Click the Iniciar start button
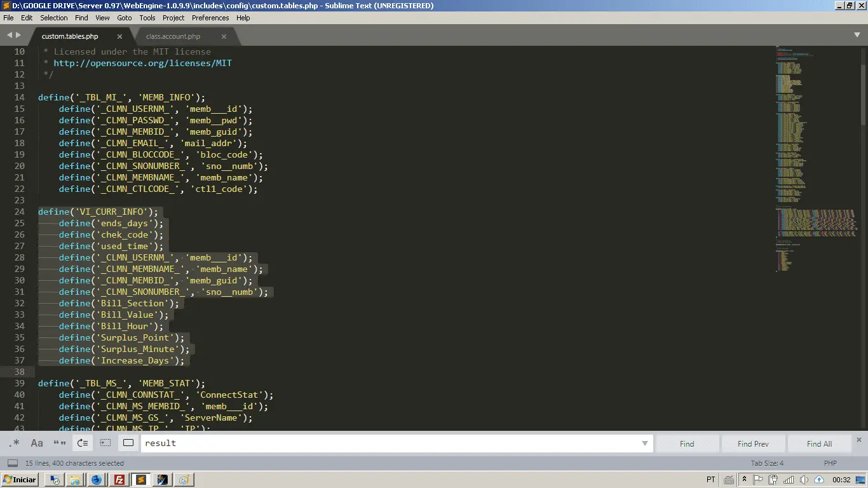The image size is (868, 488). coord(20,480)
